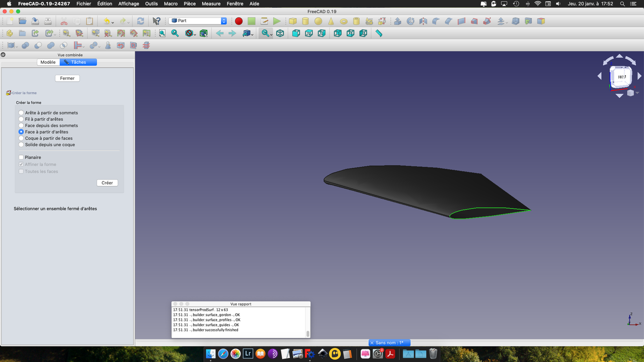Create a sphere primitive

(318, 21)
